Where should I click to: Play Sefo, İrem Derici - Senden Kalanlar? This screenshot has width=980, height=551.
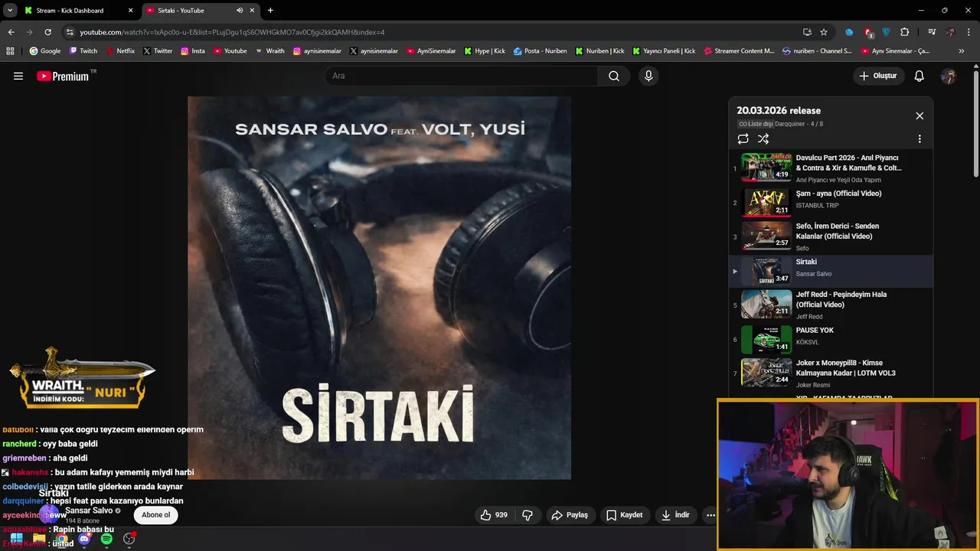tap(831, 236)
